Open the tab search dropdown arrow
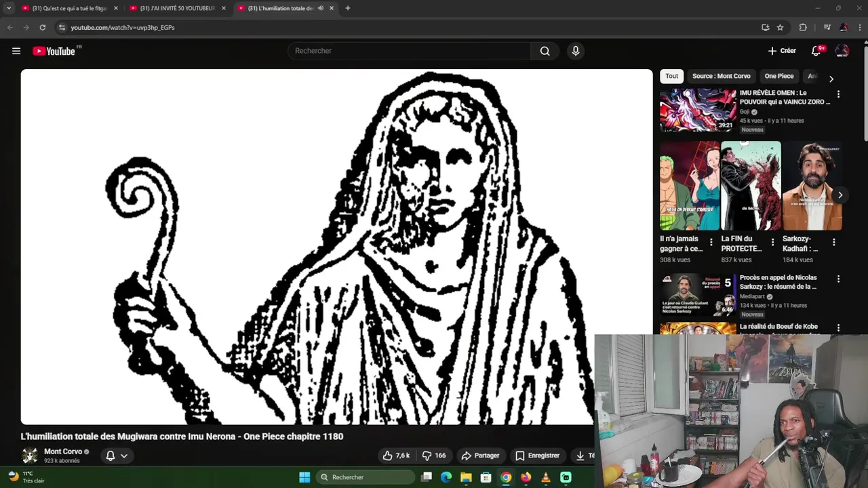 (x=9, y=8)
